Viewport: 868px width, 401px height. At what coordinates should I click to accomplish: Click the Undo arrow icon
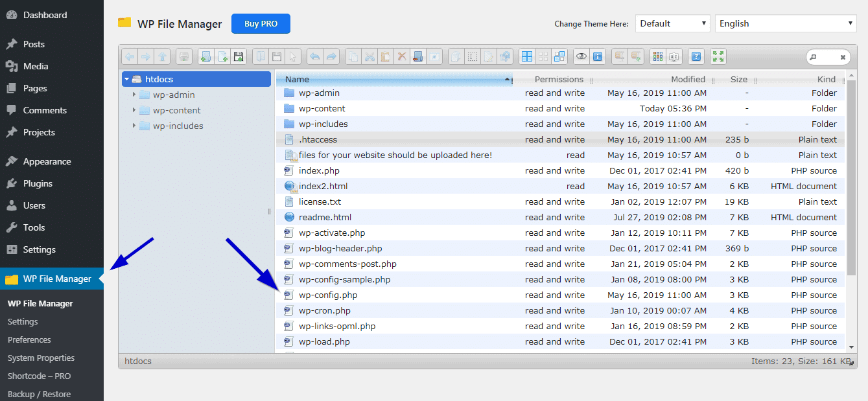coord(315,56)
